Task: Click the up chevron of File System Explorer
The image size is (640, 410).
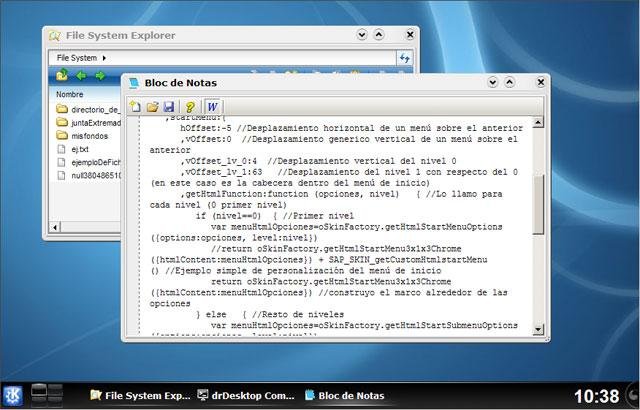Action: point(379,35)
